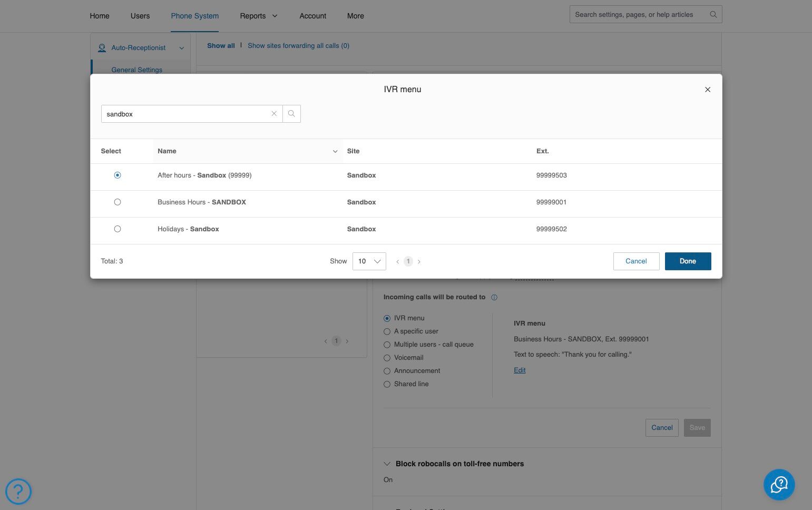Select the After hours - Sandbox radio button
The image size is (812, 510).
click(118, 175)
